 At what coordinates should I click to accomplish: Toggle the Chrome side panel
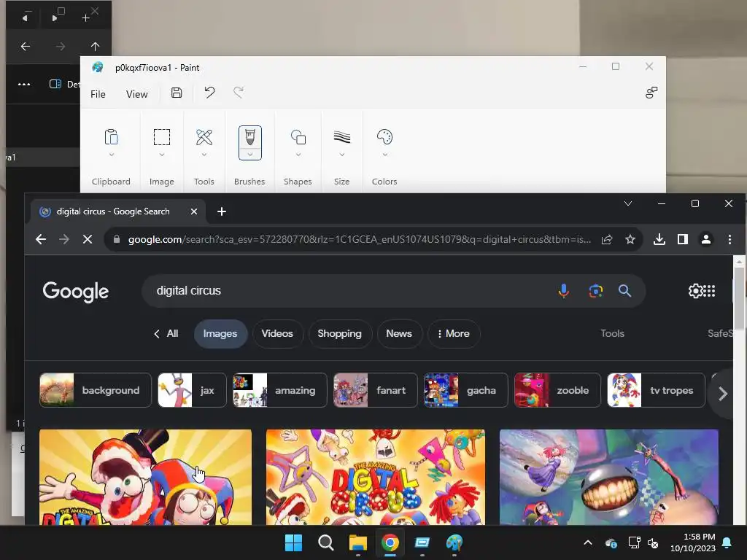(683, 239)
